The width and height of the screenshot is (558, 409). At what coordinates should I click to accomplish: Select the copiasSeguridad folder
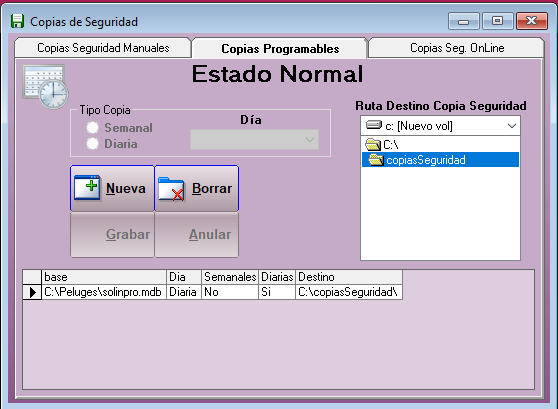(440, 160)
